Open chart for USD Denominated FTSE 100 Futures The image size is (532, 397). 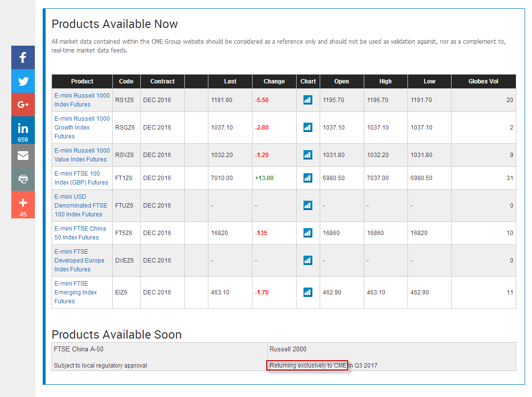308,206
